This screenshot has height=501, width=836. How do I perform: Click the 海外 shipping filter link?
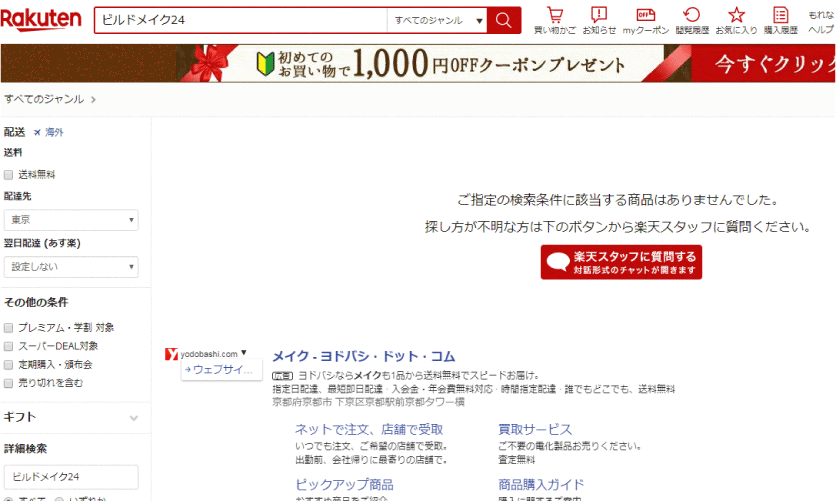54,132
